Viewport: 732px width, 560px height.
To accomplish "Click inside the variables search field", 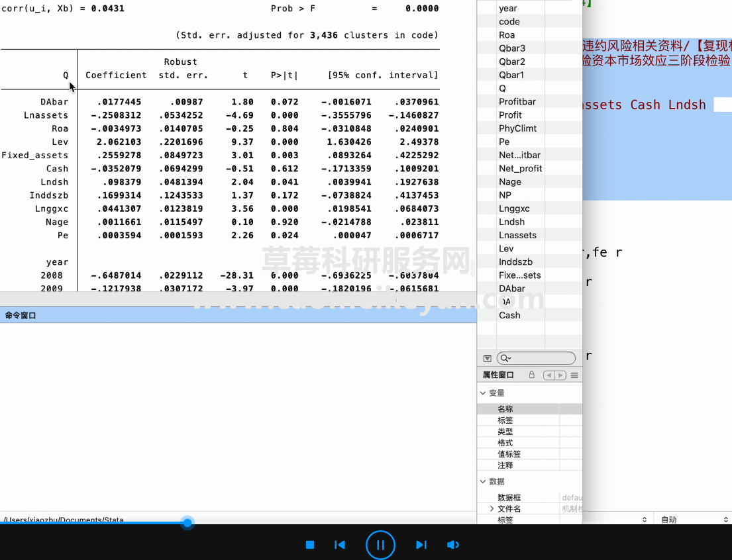I will tap(536, 358).
